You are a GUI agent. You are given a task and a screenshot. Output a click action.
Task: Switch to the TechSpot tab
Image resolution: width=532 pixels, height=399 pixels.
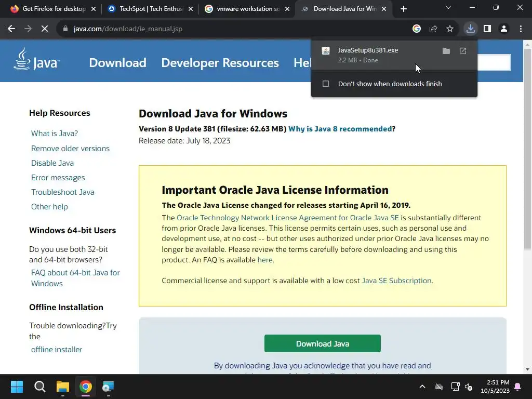[149, 9]
